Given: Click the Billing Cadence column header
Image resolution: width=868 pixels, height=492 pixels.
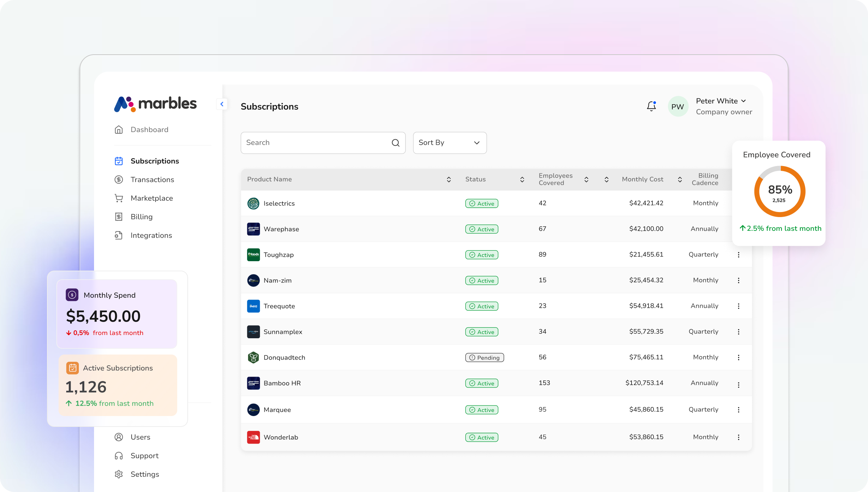Looking at the screenshot, I should 705,179.
